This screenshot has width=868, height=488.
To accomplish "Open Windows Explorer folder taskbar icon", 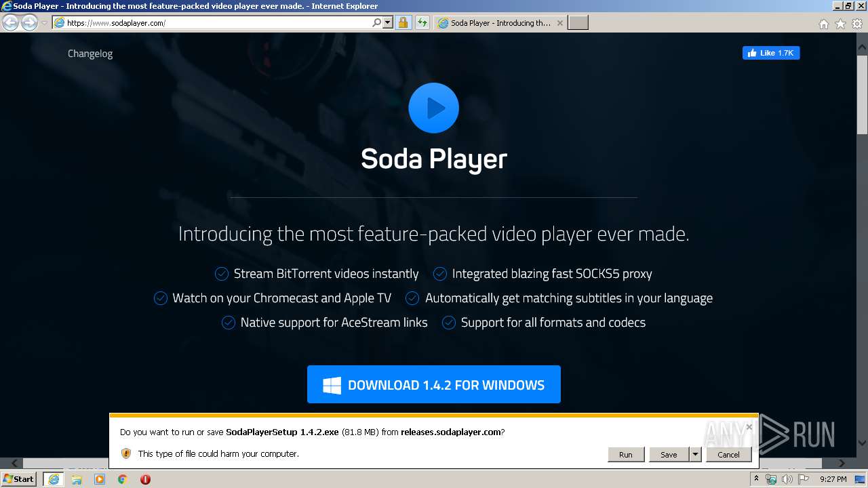I will (77, 479).
